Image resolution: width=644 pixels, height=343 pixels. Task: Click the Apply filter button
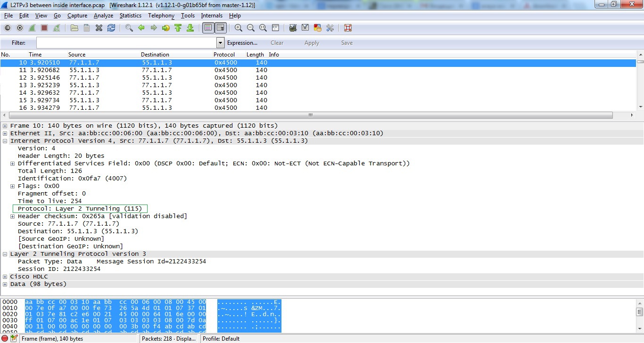tap(312, 43)
